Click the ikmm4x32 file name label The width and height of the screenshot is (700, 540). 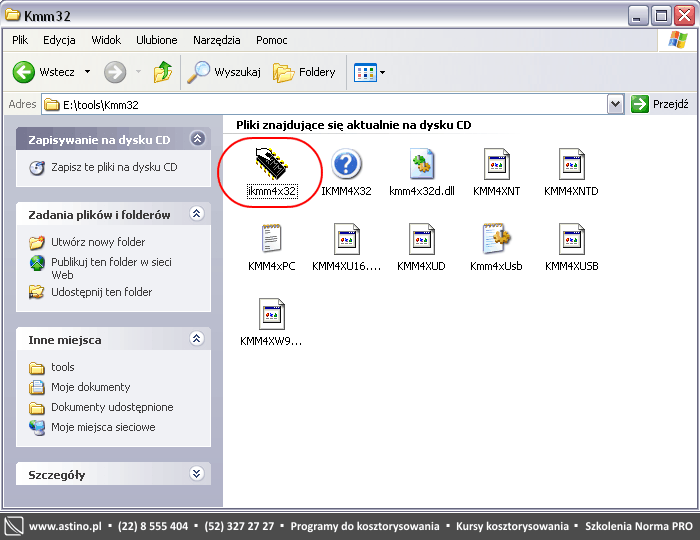click(x=272, y=191)
